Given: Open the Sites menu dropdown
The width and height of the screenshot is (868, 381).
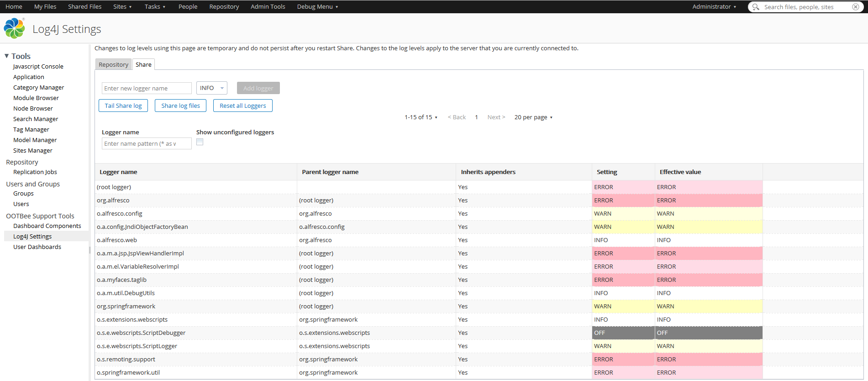Looking at the screenshot, I should [x=122, y=7].
